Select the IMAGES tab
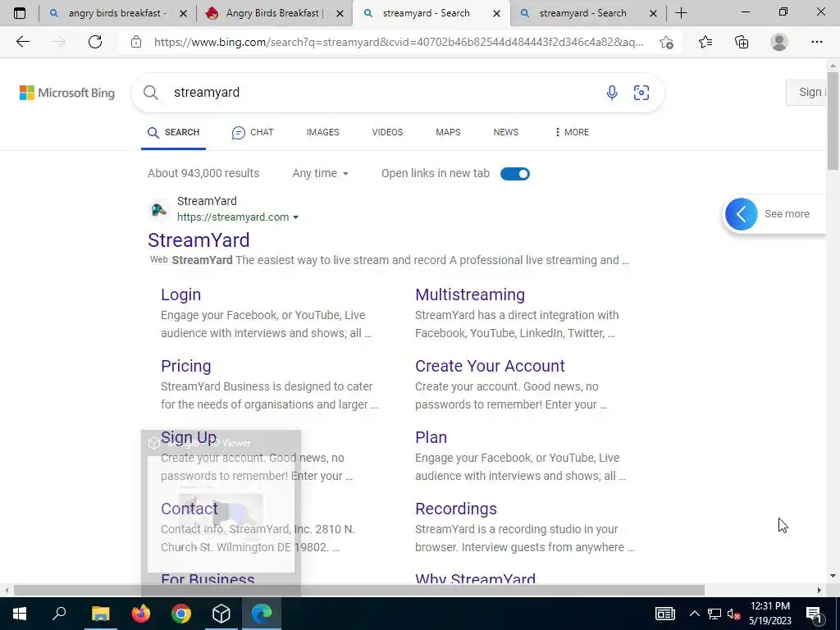840x630 pixels. [322, 132]
